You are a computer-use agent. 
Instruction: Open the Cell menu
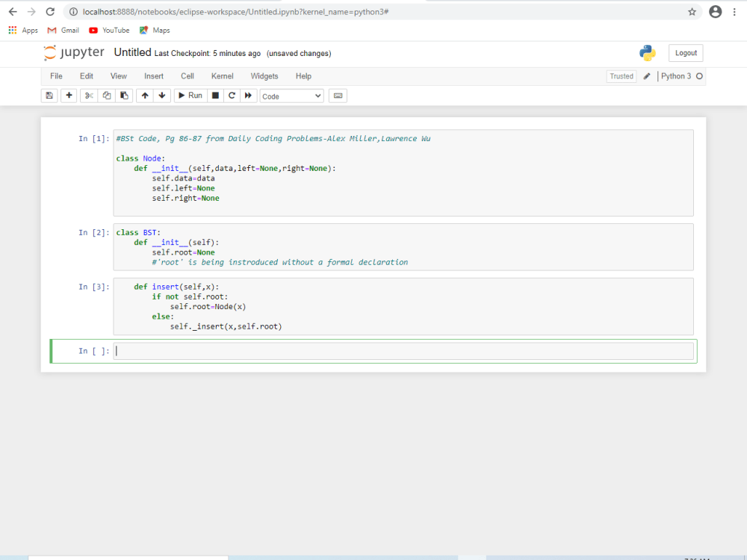[x=187, y=76]
